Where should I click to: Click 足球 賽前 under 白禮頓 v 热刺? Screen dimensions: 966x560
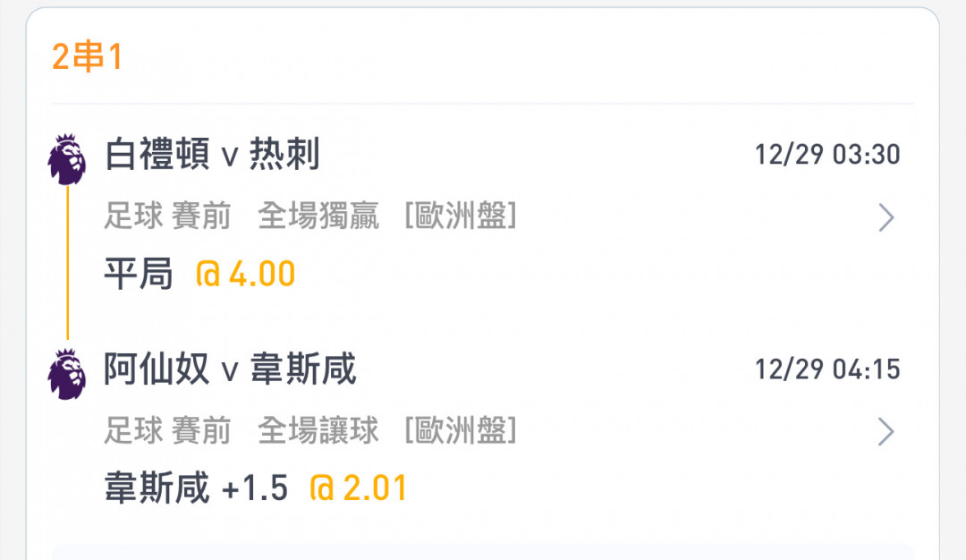point(167,216)
